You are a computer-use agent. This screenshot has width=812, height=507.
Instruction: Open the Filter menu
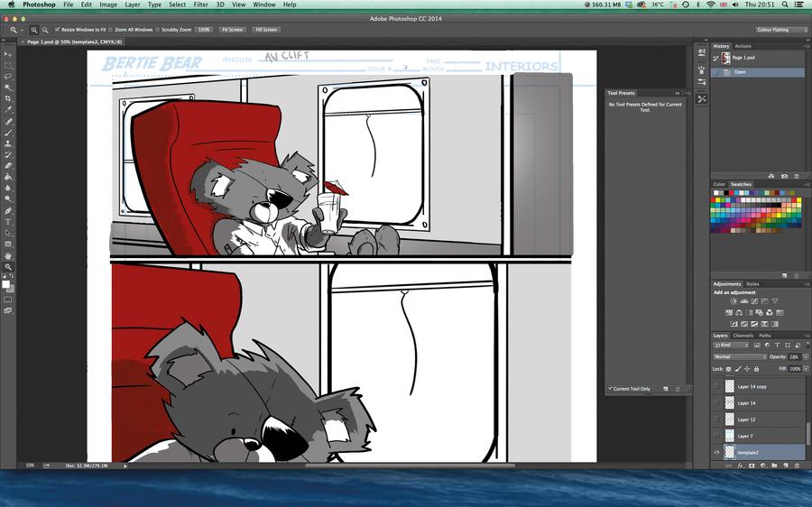tap(201, 5)
